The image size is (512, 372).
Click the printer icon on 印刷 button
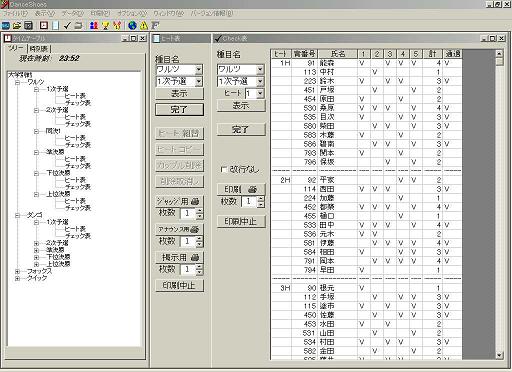click(253, 189)
